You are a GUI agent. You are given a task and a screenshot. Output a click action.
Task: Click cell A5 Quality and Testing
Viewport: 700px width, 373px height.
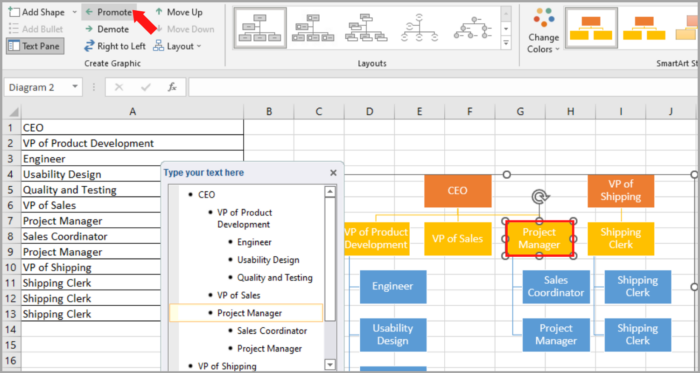click(x=91, y=190)
